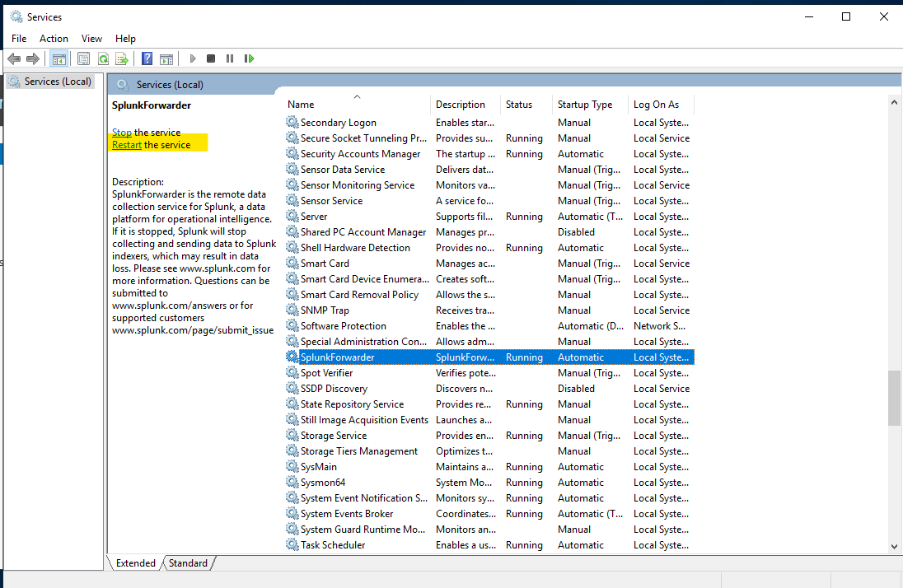
Task: Select the System Guard Runtime Monitor row
Action: point(489,530)
